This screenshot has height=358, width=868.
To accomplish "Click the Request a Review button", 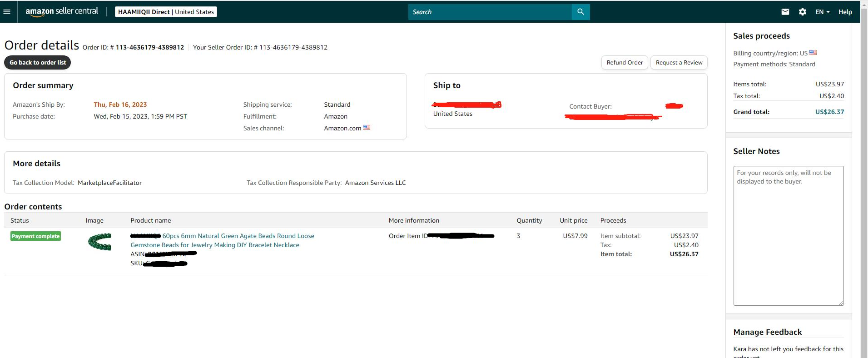I will click(x=679, y=62).
